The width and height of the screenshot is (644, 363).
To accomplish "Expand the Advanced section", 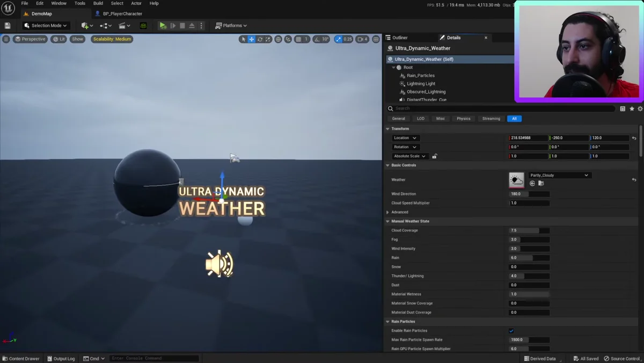I will pos(387,212).
